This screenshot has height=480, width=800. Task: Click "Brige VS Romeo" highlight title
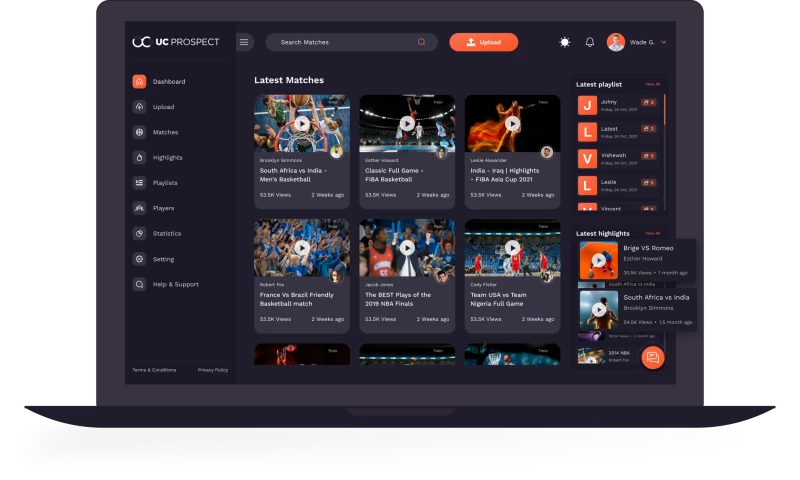click(648, 248)
